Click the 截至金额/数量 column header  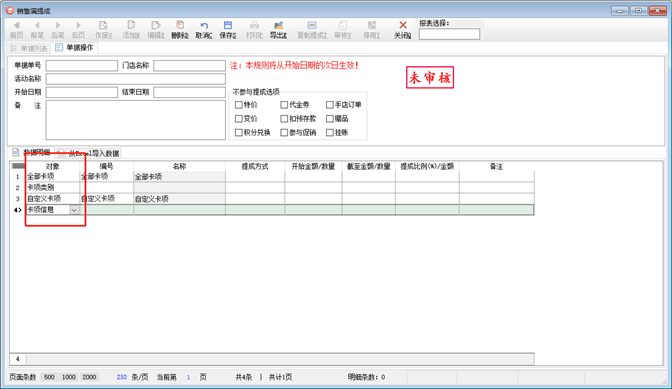pyautogui.click(x=369, y=166)
